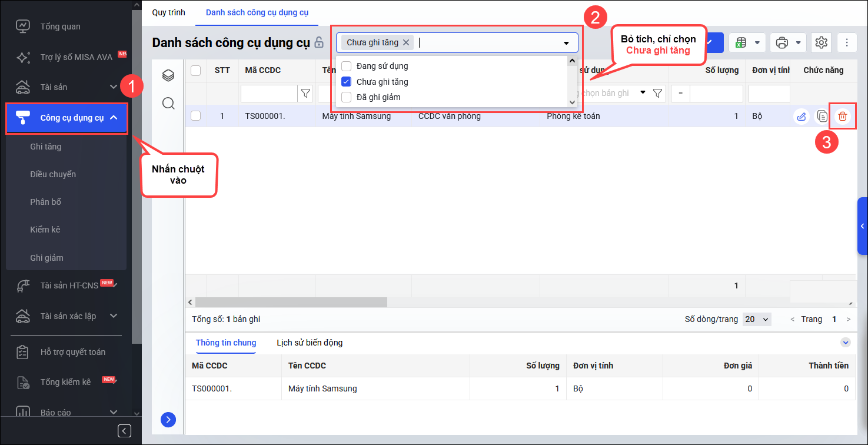Open the print options dropdown arrow
Viewport: 868px width, 445px height.
[798, 42]
